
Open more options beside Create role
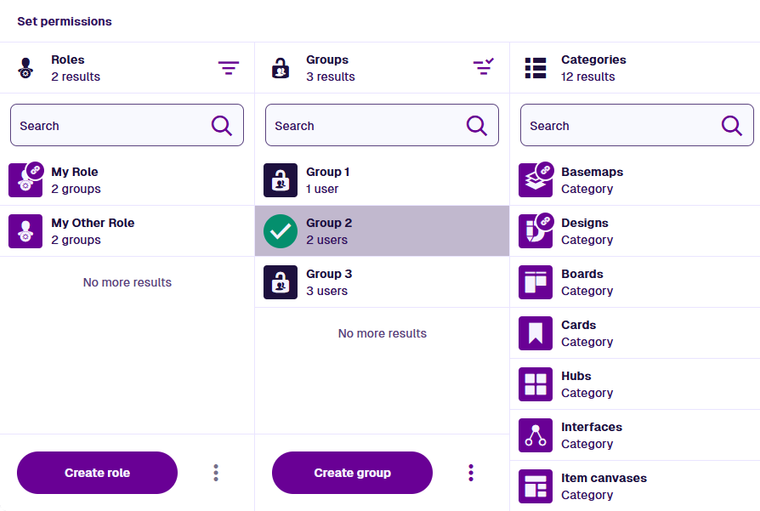pos(216,473)
